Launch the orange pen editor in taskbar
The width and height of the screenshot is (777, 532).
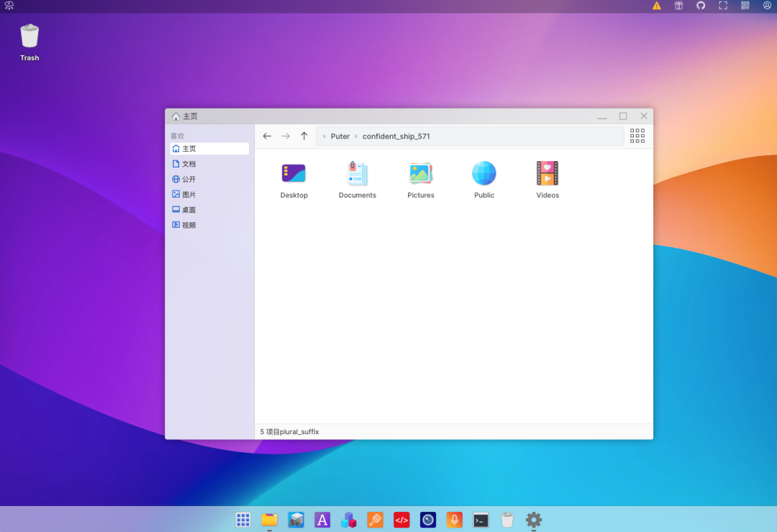coord(375,520)
